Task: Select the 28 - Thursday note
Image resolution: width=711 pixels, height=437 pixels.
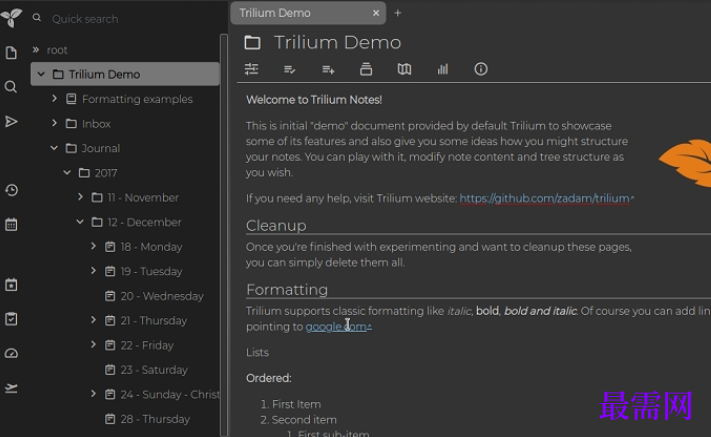Action: point(155,419)
